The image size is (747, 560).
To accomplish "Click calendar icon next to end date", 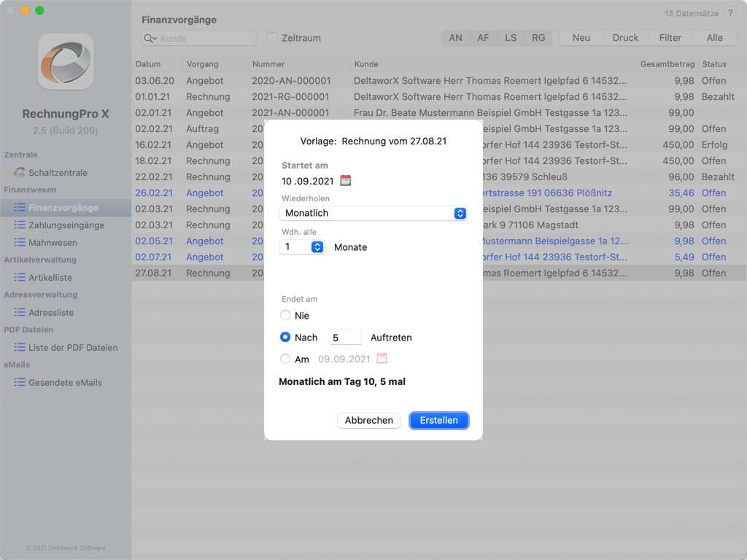I will tap(382, 359).
